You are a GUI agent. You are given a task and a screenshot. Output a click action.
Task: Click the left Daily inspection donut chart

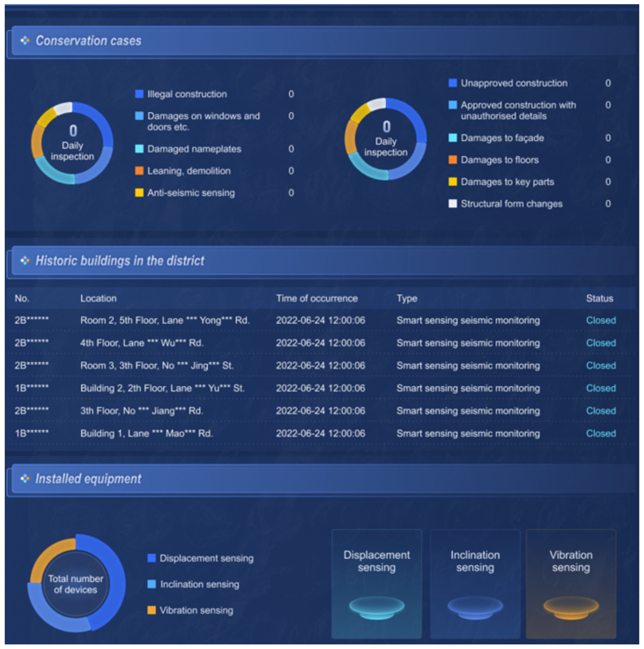click(72, 143)
